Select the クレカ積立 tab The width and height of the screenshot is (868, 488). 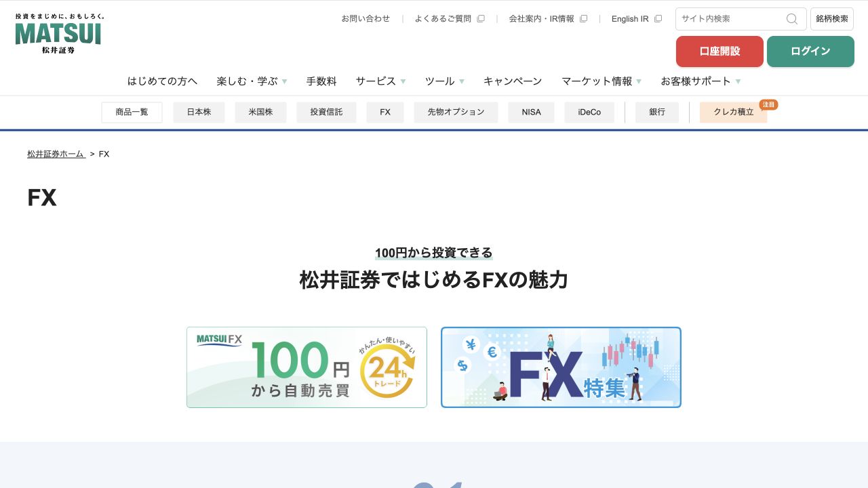734,113
